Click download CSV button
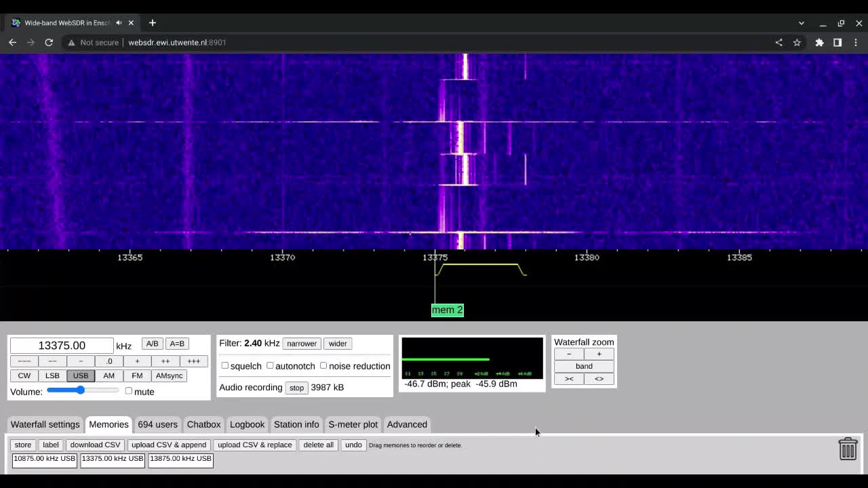Viewport: 868px width, 488px height. click(x=95, y=445)
